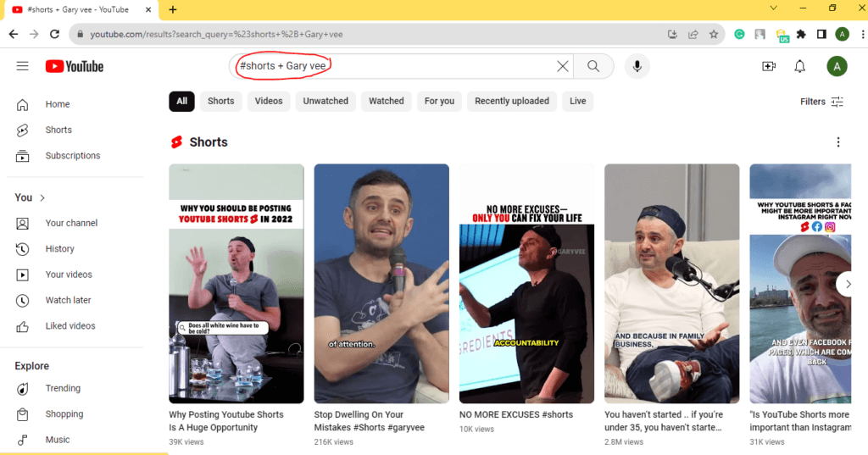Click the Music note icon
This screenshot has width=868, height=455.
click(22, 440)
